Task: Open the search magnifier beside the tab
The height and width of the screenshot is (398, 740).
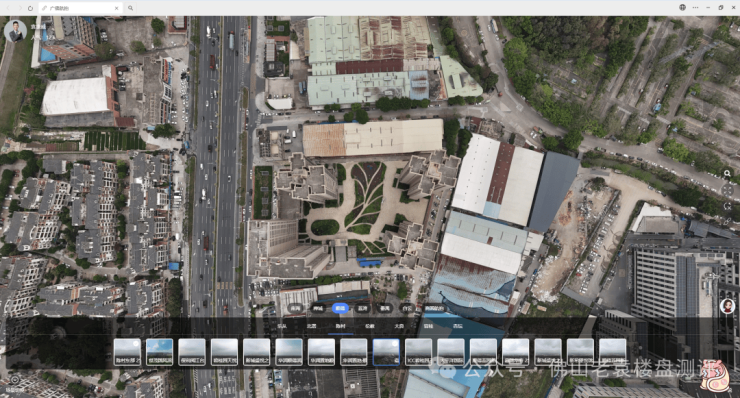Action: point(130,8)
